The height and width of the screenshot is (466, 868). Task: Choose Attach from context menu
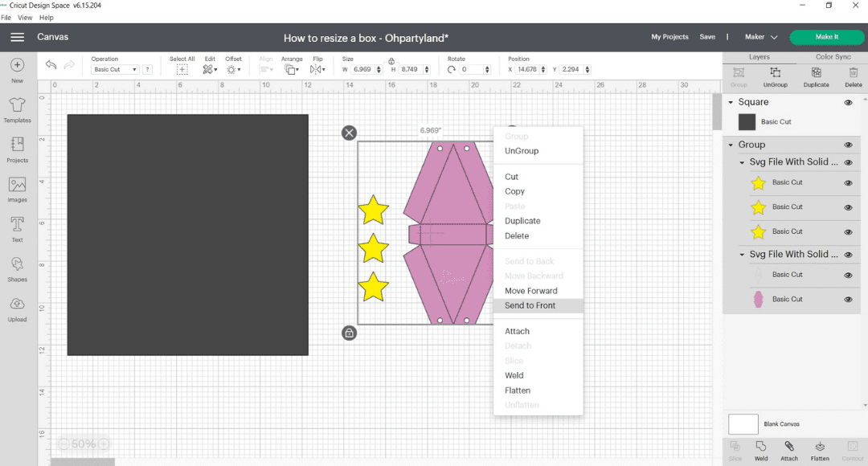(x=517, y=331)
